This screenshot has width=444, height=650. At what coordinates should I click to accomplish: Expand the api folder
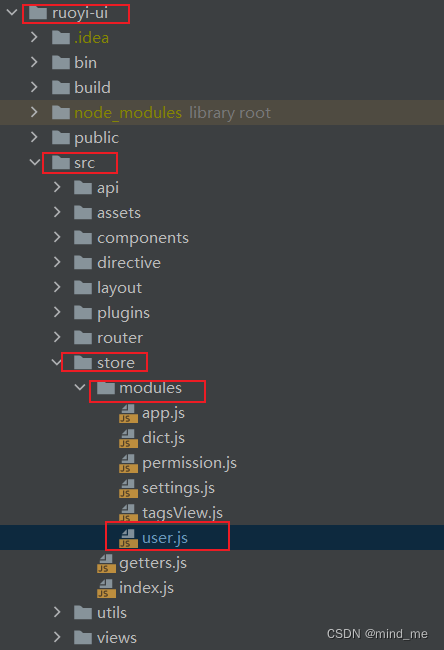pyautogui.click(x=57, y=187)
